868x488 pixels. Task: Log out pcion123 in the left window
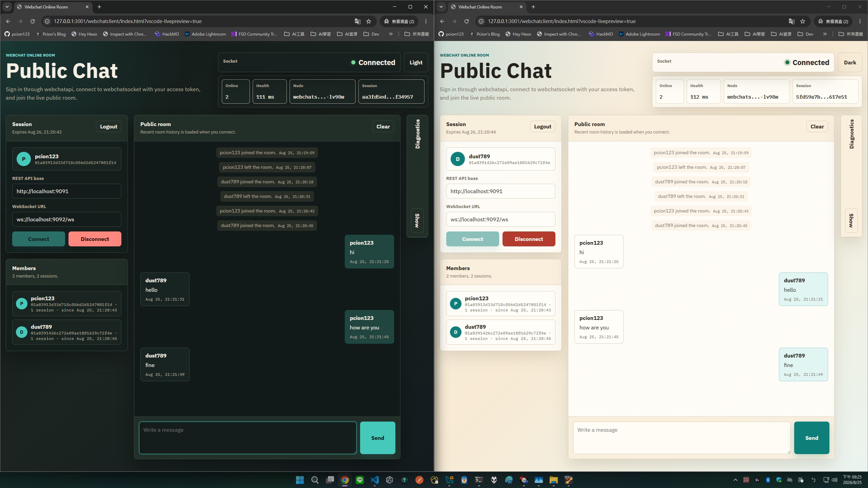(x=108, y=126)
